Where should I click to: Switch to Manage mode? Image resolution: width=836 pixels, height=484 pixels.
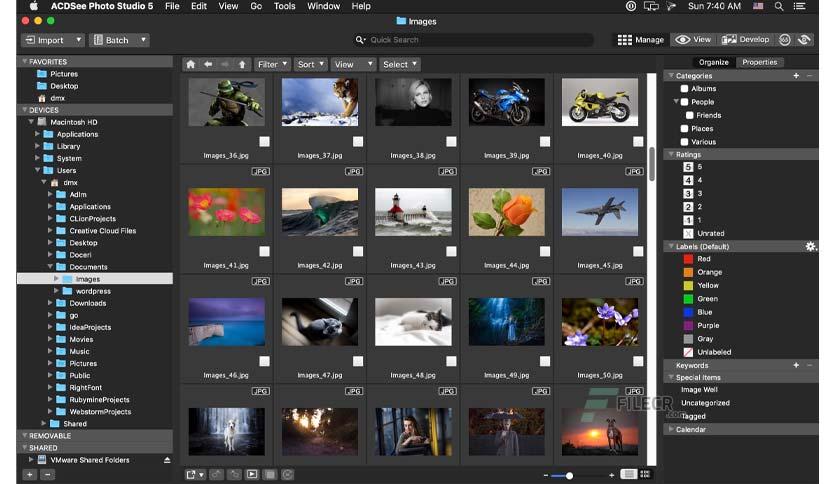[640, 40]
